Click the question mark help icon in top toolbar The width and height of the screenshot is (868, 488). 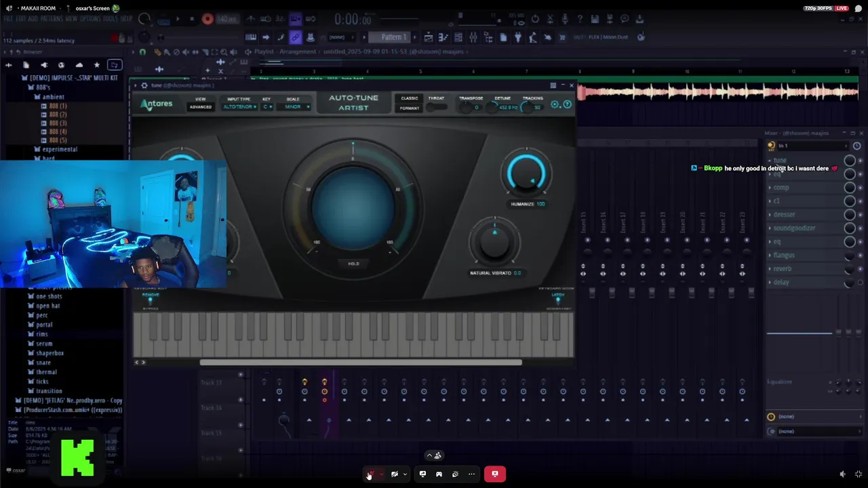[x=580, y=19]
